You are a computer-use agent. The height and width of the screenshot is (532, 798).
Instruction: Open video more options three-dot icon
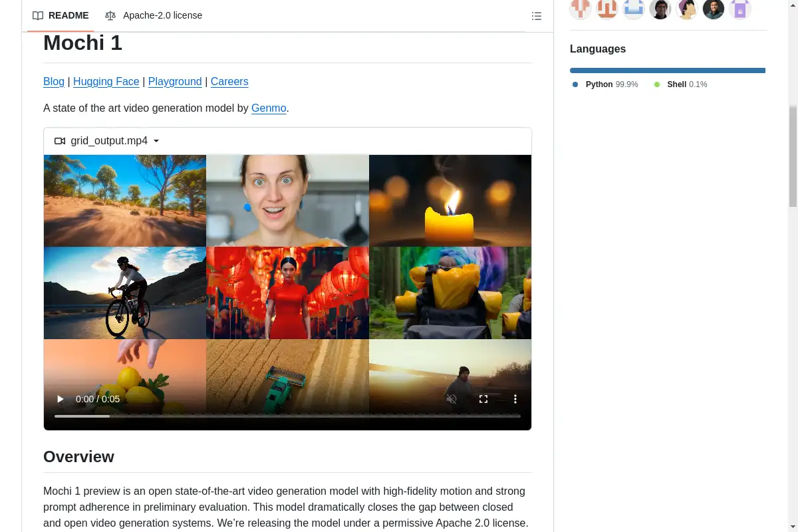click(x=515, y=399)
